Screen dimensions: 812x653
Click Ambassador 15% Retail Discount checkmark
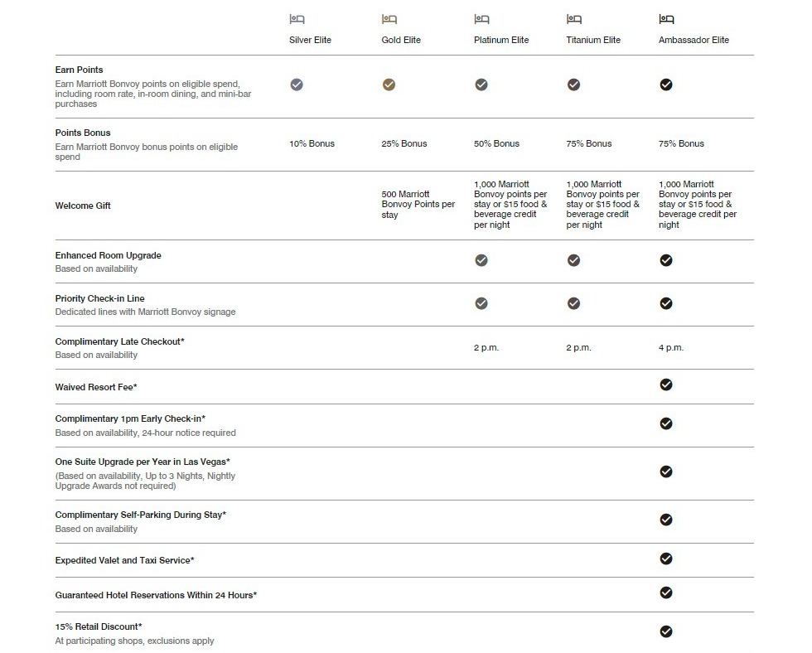tap(666, 631)
